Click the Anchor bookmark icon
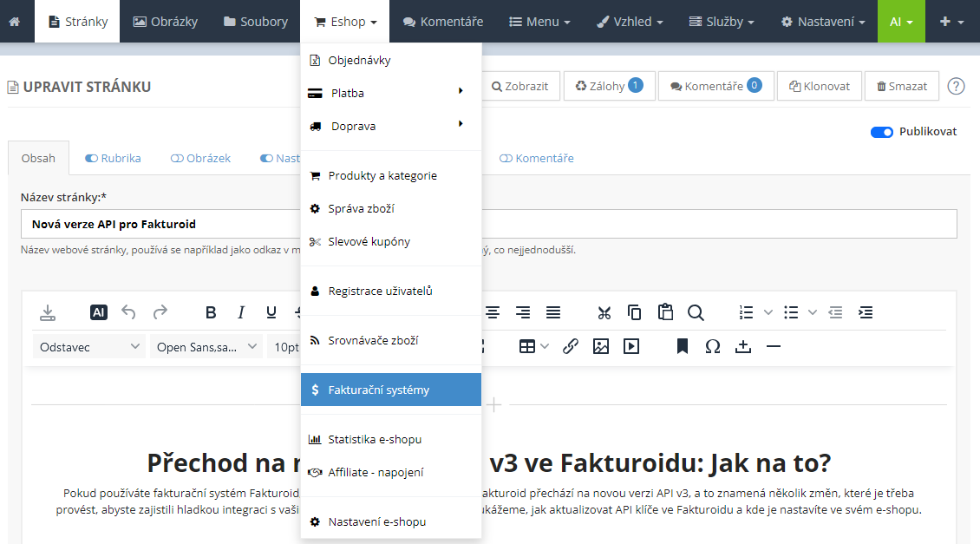This screenshot has height=544, width=980. 683,346
